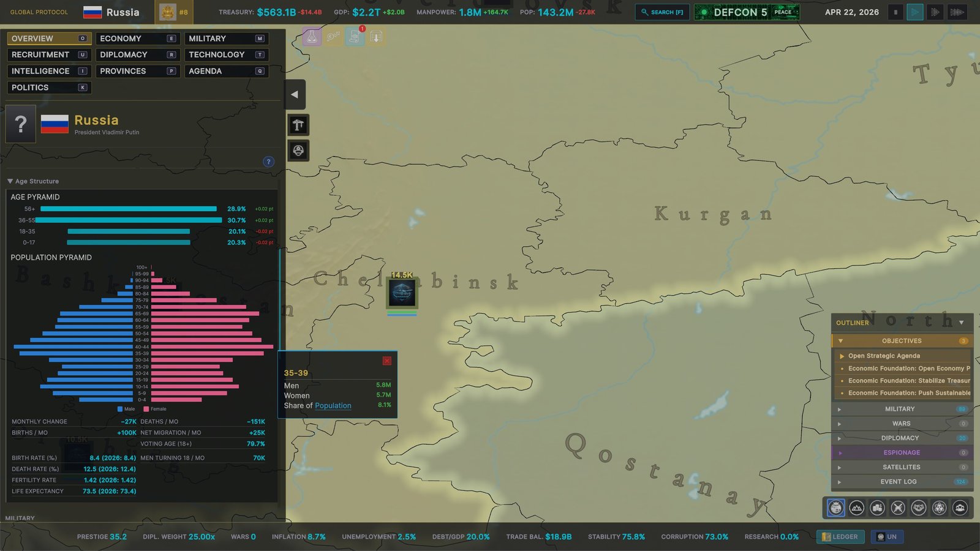The height and width of the screenshot is (551, 980).
Task: Open the Ledger button
Action: (840, 537)
